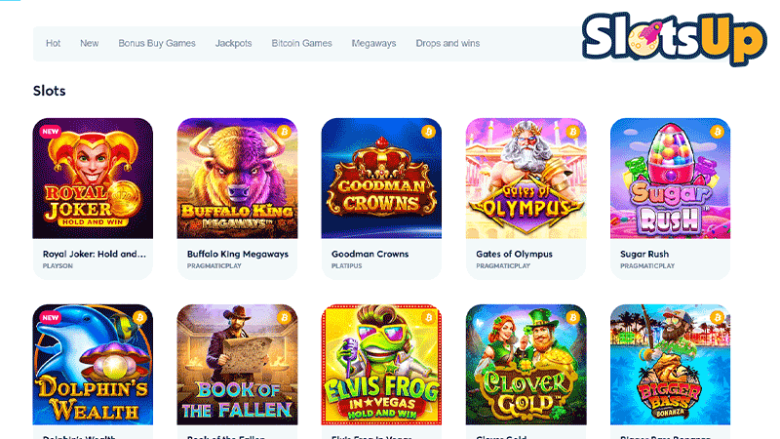Click the NEW badge on Royal Joker

click(50, 132)
